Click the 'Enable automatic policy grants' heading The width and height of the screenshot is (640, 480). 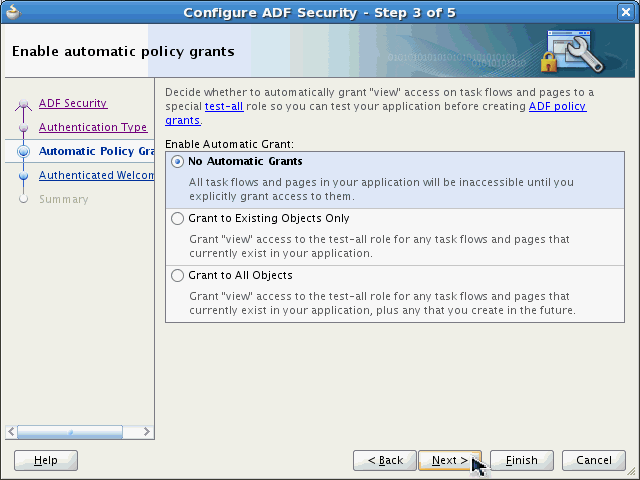(123, 51)
